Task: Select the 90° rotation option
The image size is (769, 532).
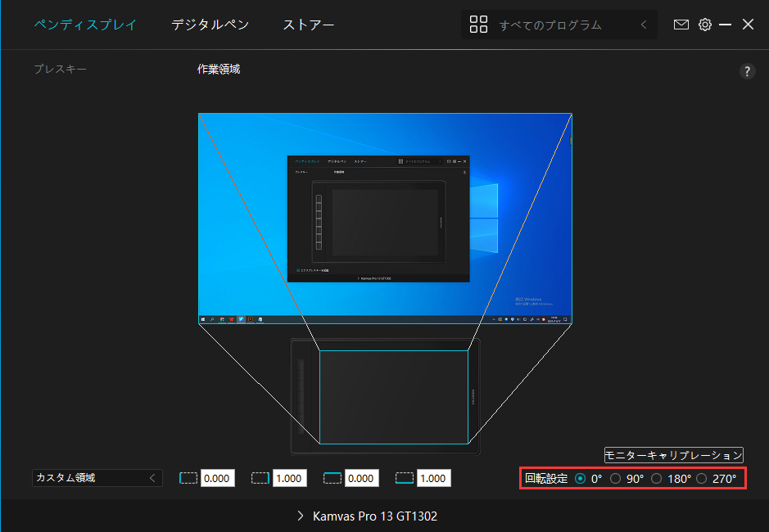Action: pos(618,478)
